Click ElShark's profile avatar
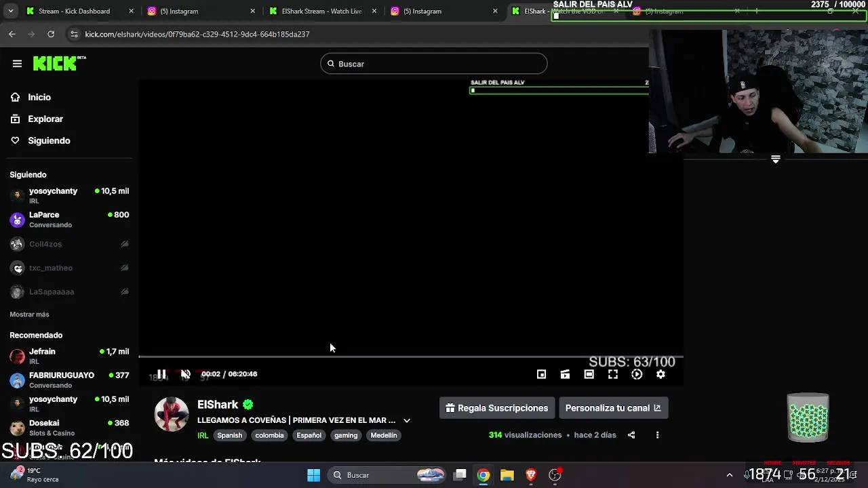Screen dimensions: 868x488 point(172,413)
